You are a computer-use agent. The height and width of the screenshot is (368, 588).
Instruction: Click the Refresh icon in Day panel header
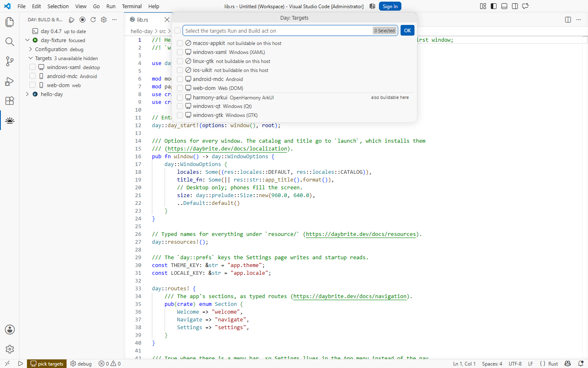(93, 20)
